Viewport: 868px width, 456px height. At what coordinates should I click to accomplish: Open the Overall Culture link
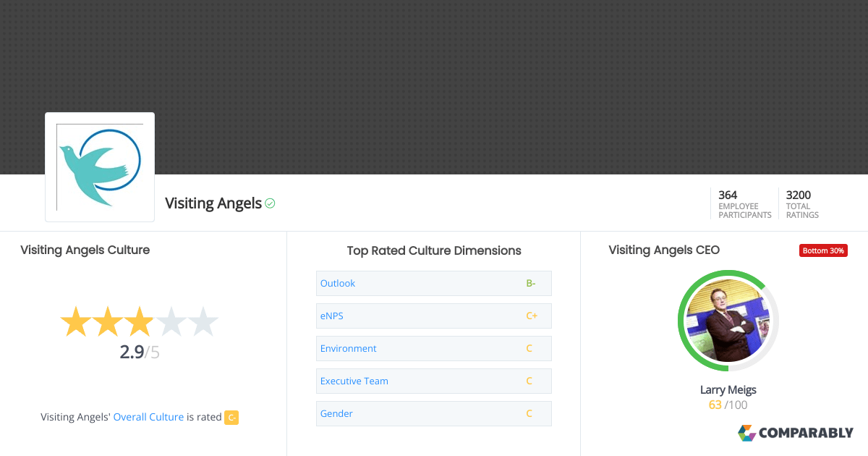pos(148,417)
